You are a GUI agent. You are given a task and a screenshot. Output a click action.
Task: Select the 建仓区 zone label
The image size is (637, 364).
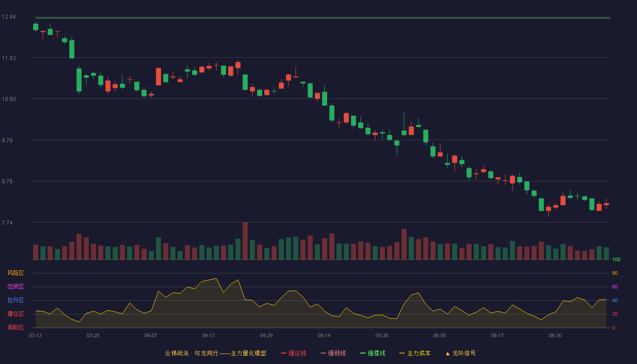click(x=15, y=314)
